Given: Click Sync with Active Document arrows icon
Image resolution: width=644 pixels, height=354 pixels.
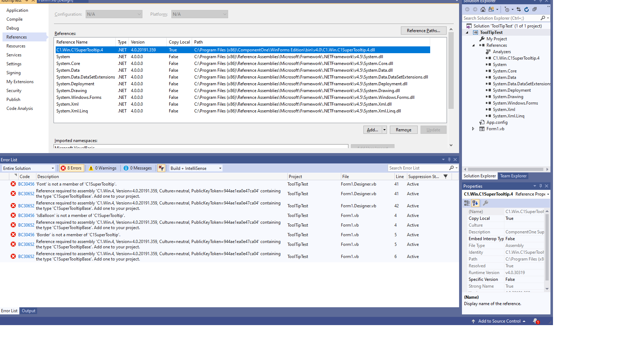Looking at the screenshot, I should [x=519, y=10].
